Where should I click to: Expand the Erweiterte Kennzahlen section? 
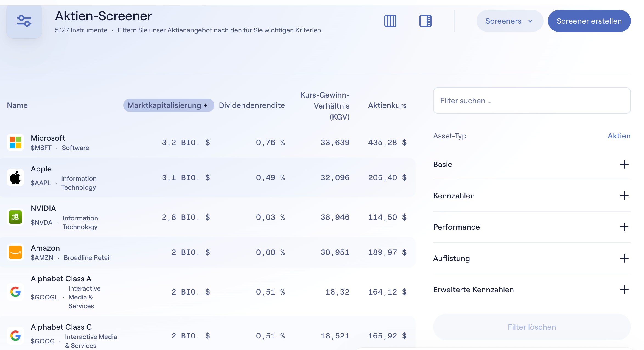(532, 290)
